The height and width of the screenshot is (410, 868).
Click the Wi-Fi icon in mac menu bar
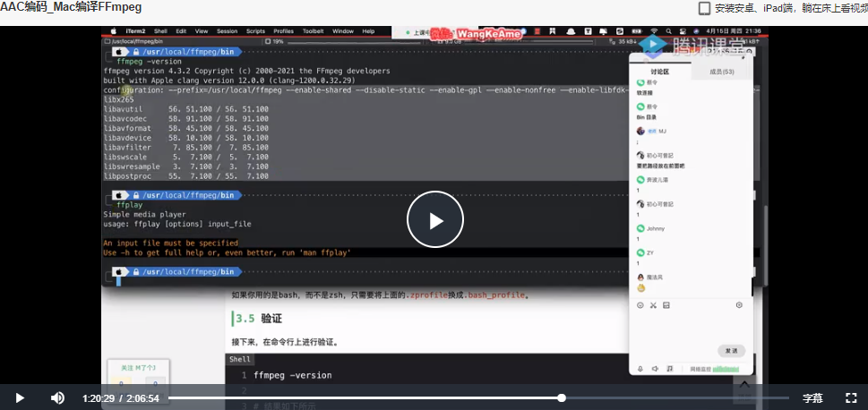pos(654,31)
